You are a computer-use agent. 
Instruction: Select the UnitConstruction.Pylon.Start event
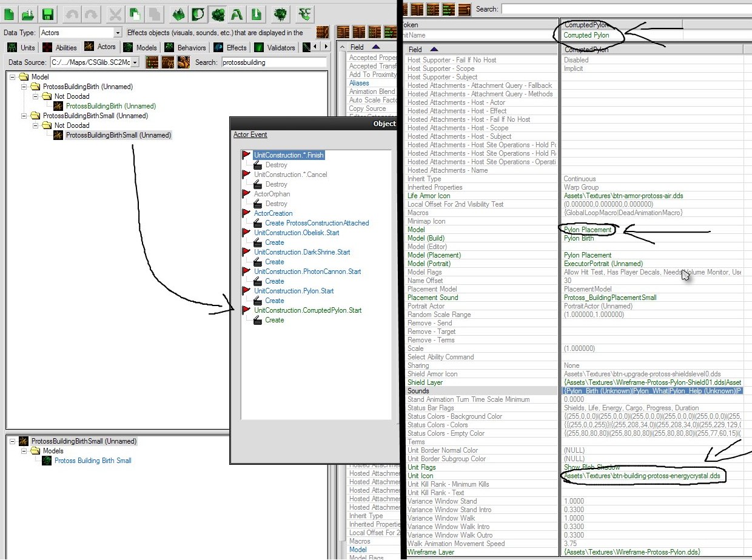[294, 291]
